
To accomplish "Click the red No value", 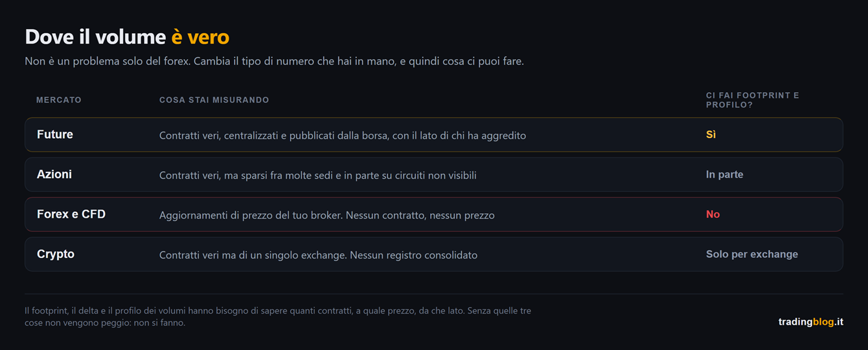I will [713, 215].
